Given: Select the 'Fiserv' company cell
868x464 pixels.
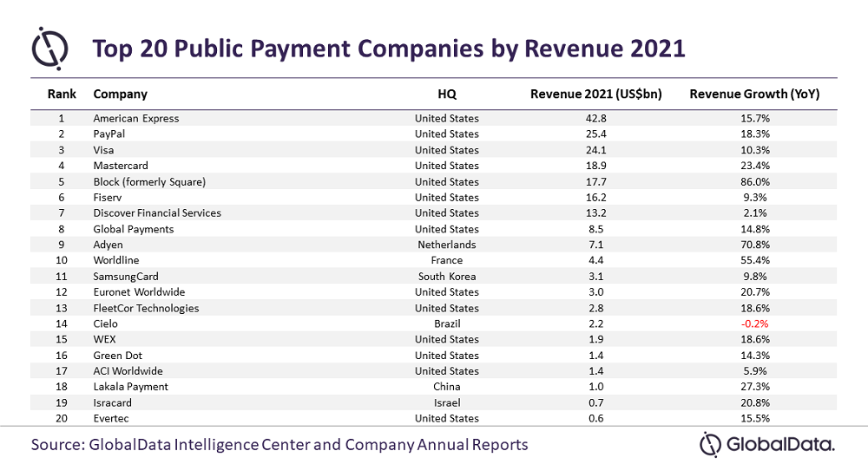Looking at the screenshot, I should (x=108, y=198).
